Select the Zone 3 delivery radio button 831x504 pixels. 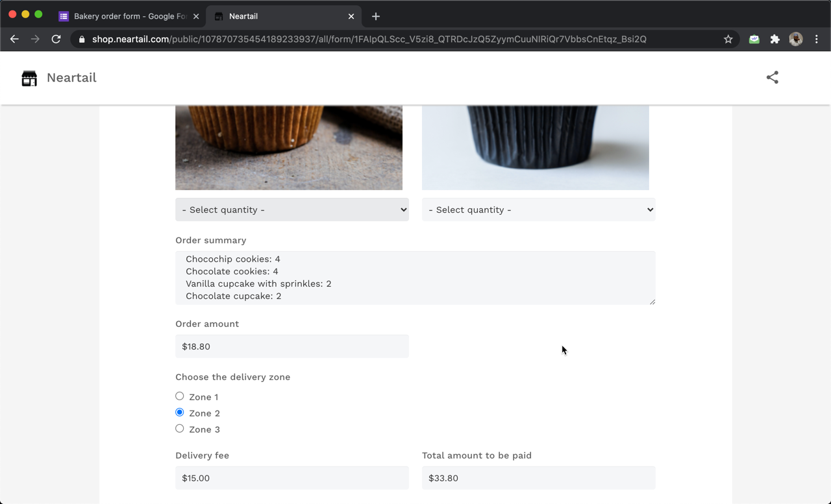tap(179, 428)
